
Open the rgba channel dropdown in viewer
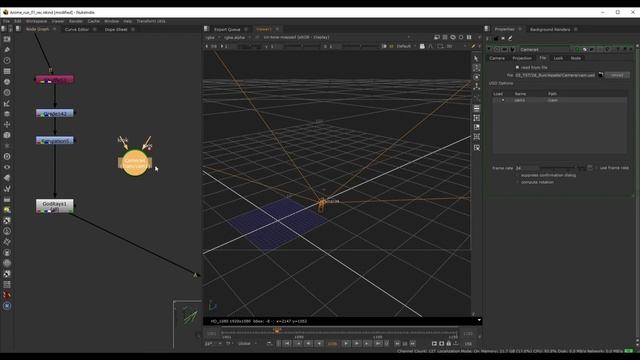(211, 37)
